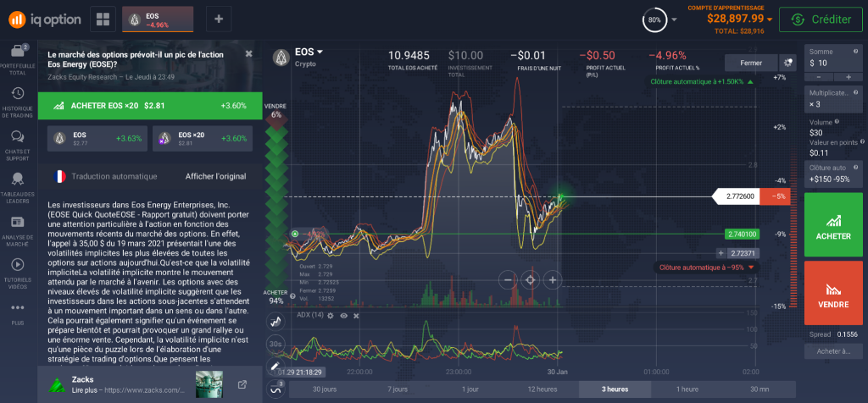Expand Clôture automatique à +1.50K% marker

coord(702,82)
